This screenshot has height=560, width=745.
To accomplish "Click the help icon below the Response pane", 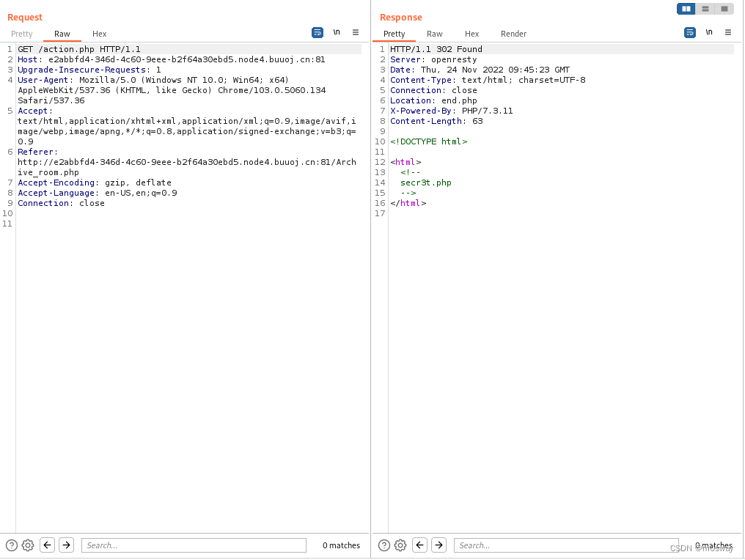I will click(384, 545).
